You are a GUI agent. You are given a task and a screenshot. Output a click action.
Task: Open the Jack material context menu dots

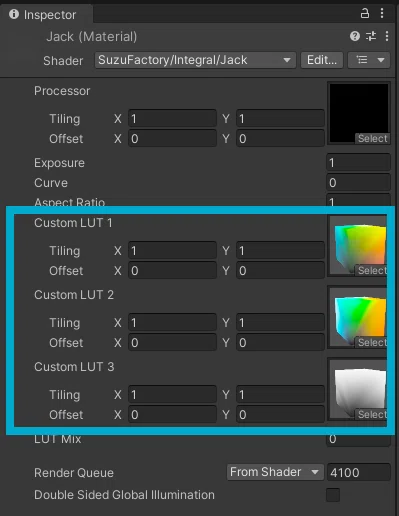coord(387,36)
